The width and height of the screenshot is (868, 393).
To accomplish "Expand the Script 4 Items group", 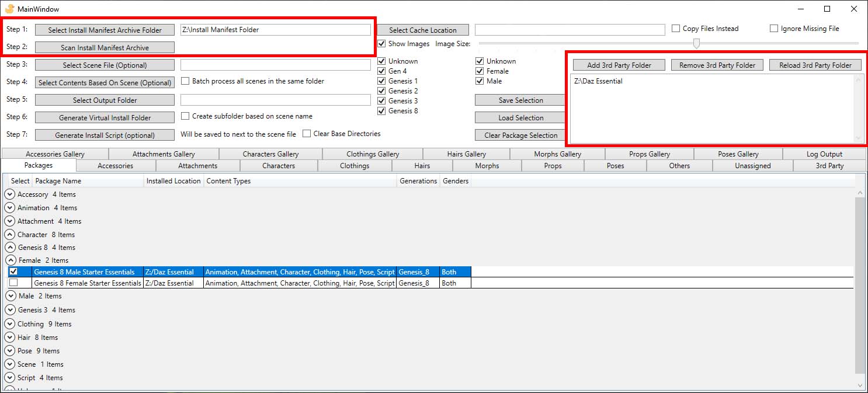I will click(9, 378).
